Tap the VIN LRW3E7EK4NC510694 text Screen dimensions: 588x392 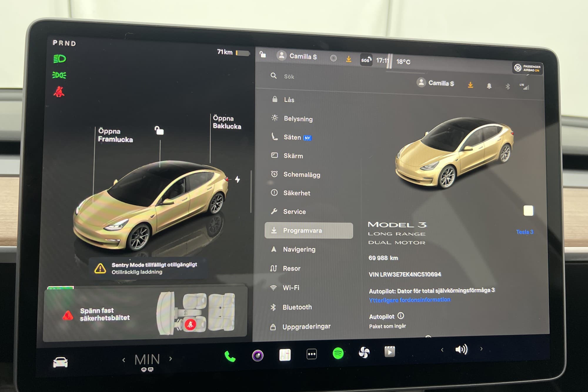[405, 274]
